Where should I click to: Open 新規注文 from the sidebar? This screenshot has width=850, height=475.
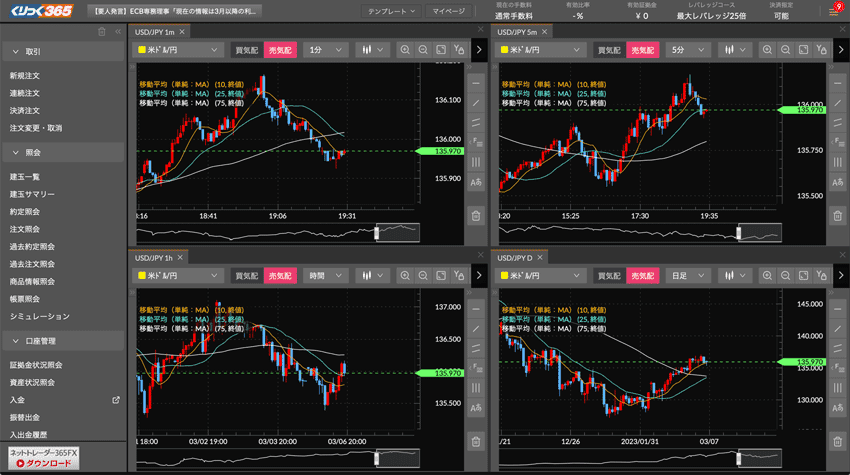[x=25, y=76]
